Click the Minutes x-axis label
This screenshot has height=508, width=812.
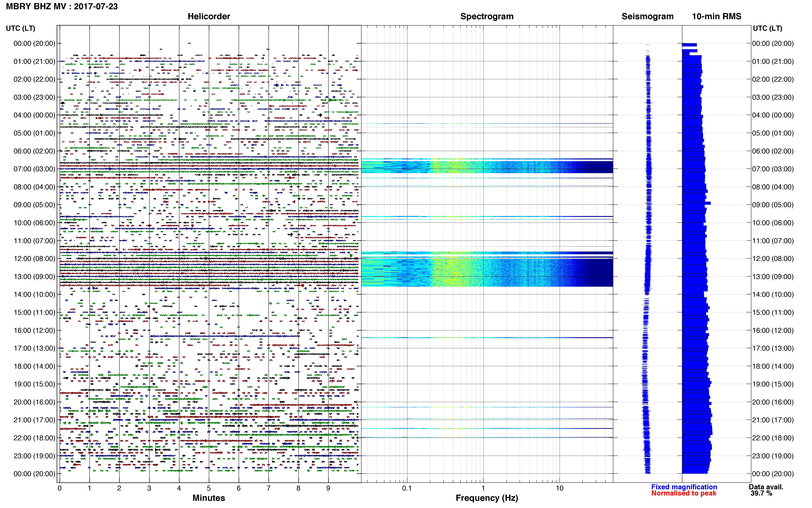pos(208,498)
